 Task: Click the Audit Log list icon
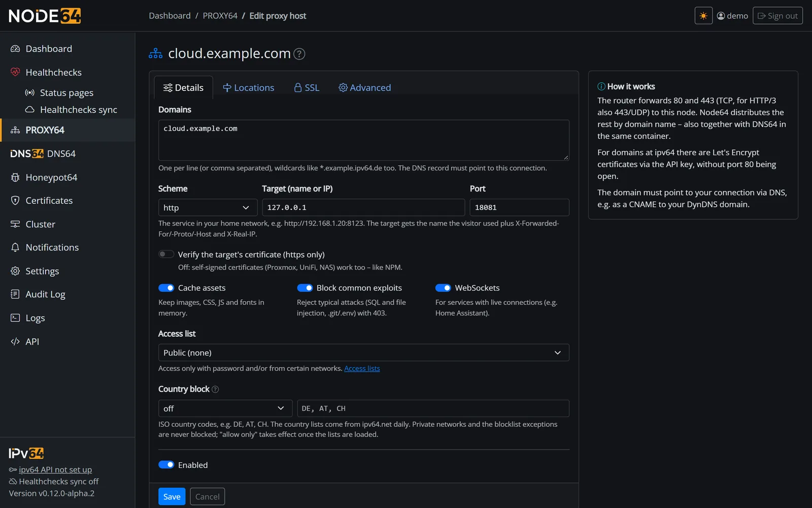coord(15,294)
